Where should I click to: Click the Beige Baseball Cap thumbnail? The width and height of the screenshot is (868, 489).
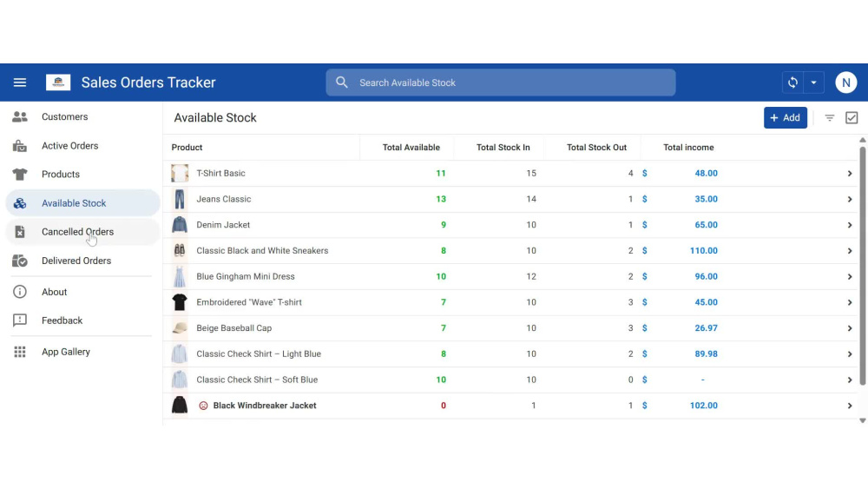coord(180,328)
